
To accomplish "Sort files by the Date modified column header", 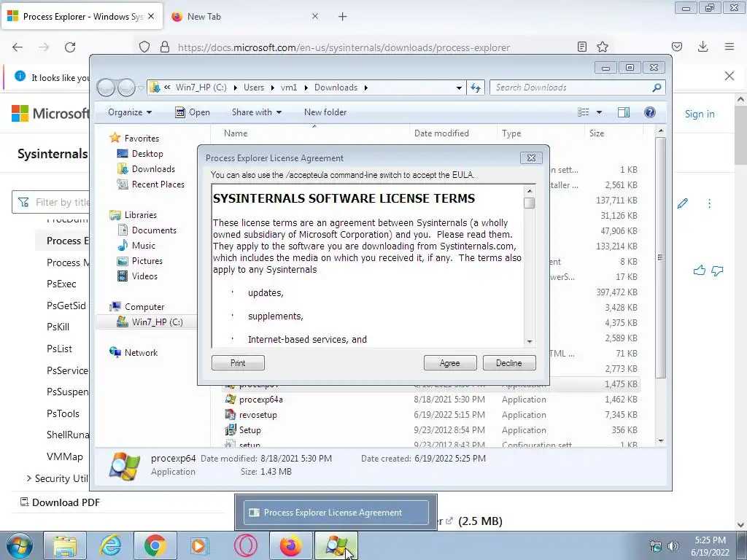I will [x=452, y=133].
